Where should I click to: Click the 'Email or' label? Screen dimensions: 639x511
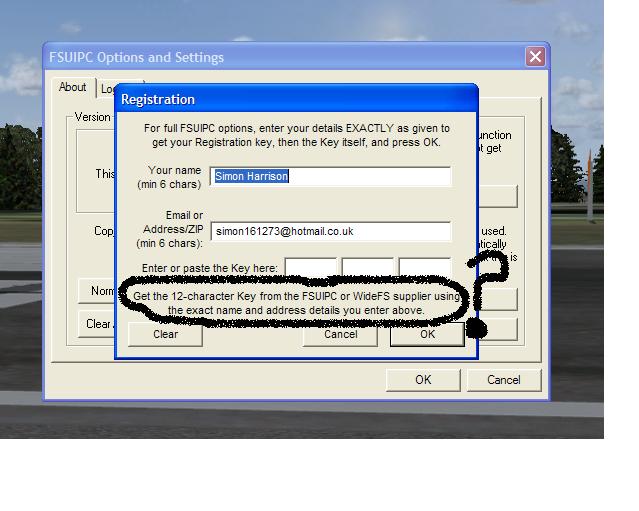point(184,215)
